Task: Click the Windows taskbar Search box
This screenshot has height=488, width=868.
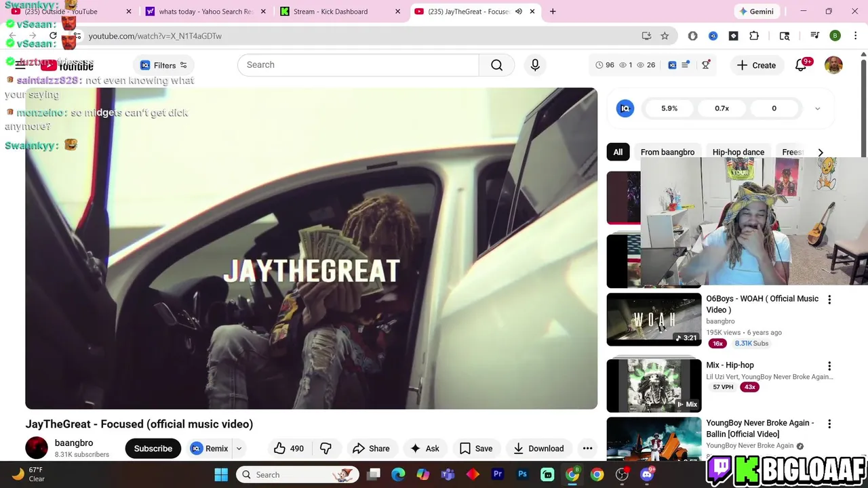Action: point(299,474)
